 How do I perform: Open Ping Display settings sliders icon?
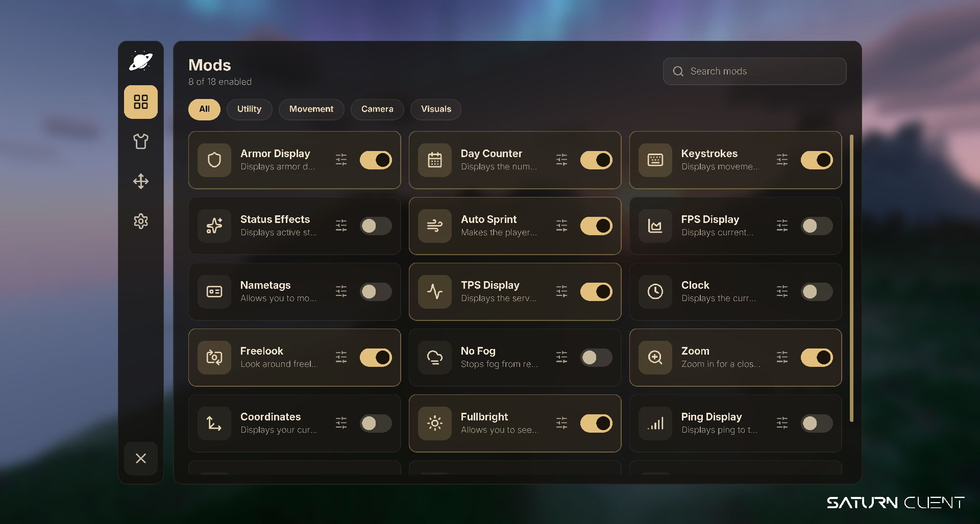[x=782, y=423]
